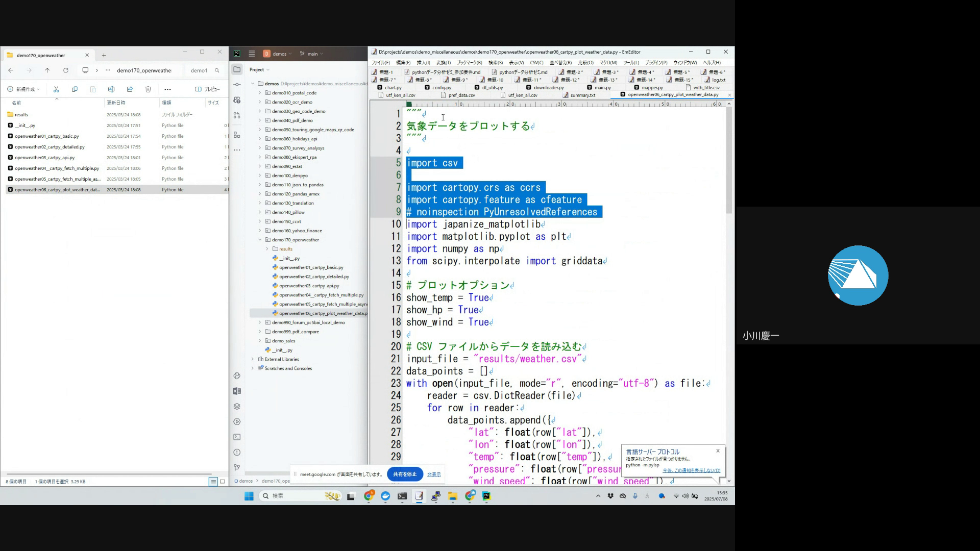This screenshot has height=551, width=980.
Task: Toggle the Preview pane button
Action: tap(208, 89)
